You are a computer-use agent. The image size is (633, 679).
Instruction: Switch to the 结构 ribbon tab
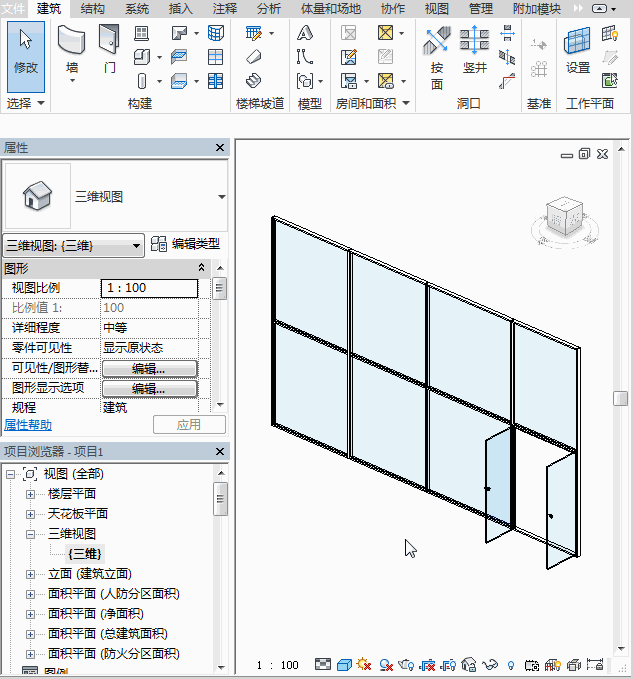93,9
